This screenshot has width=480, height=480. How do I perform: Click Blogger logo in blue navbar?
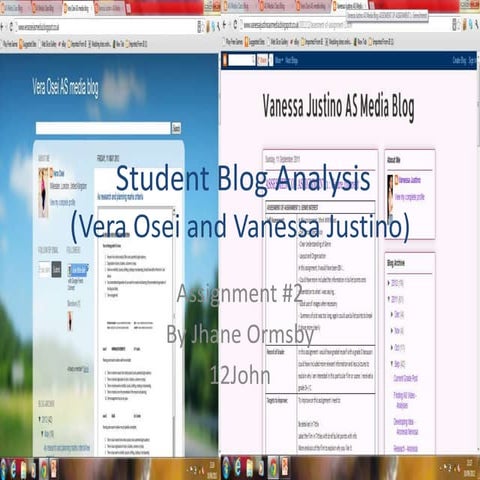pos(225,60)
